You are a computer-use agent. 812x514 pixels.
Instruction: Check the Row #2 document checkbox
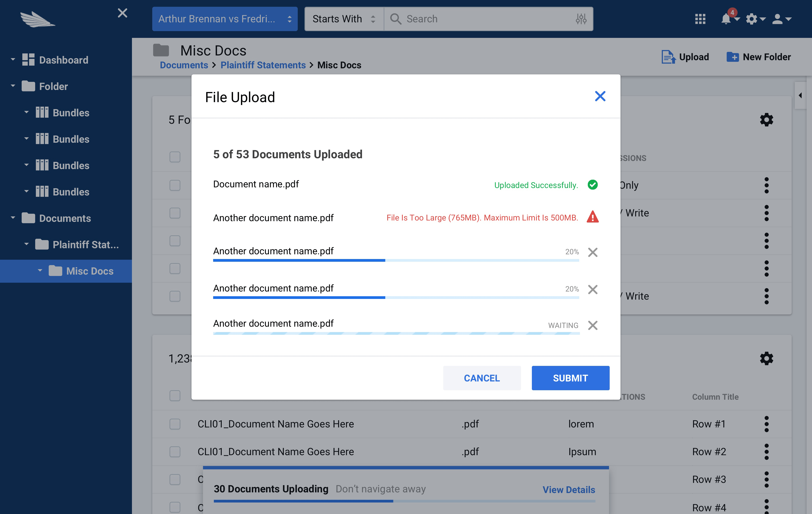pos(175,452)
